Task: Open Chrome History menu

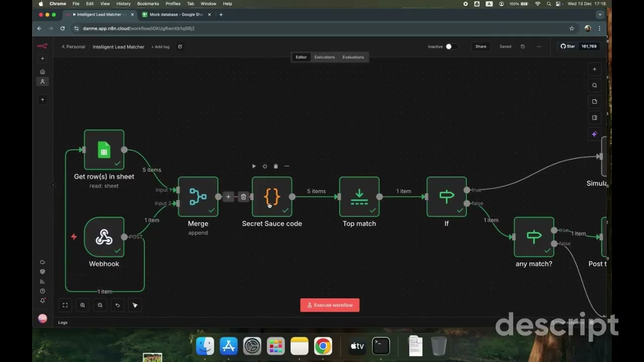Action: point(123,4)
